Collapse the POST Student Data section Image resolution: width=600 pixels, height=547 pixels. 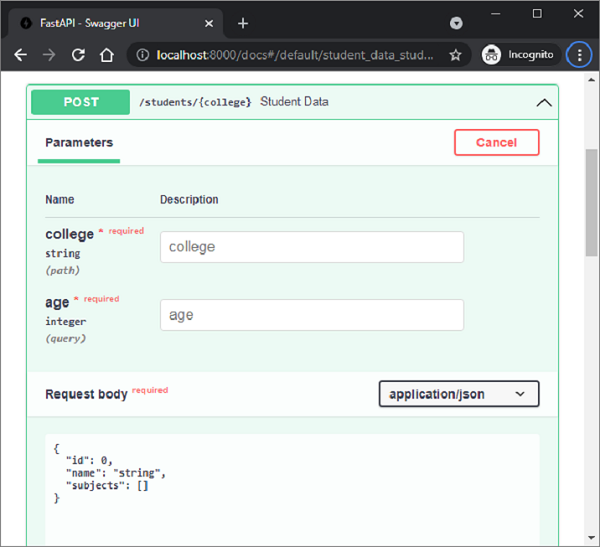click(x=544, y=102)
